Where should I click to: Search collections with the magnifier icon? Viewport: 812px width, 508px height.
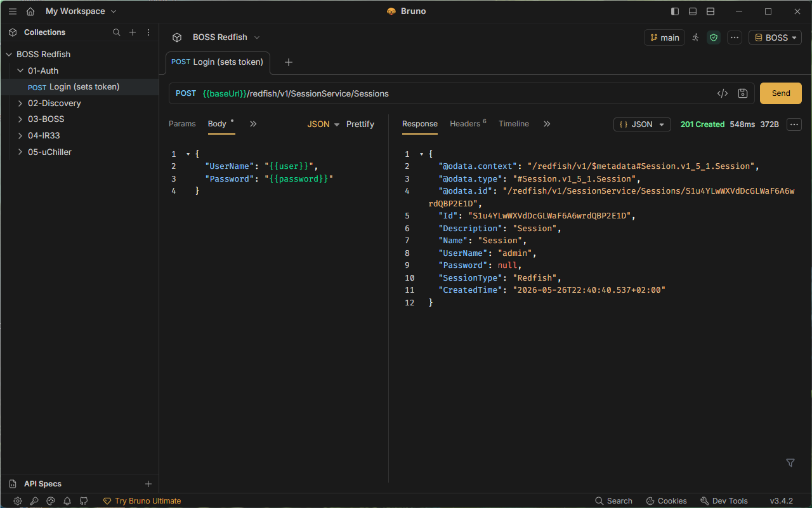[x=117, y=32]
